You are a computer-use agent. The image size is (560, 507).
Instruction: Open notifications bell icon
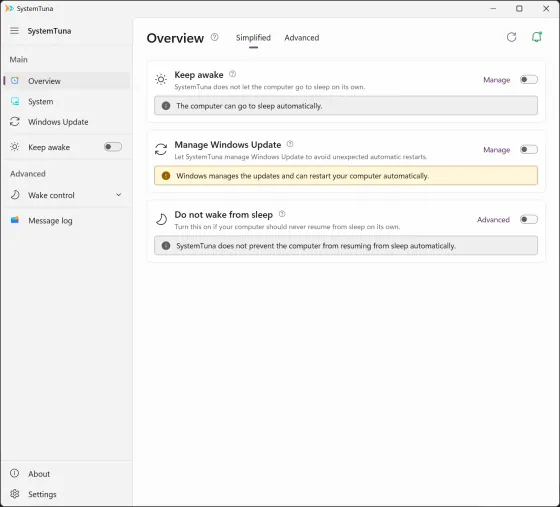pyautogui.click(x=536, y=37)
